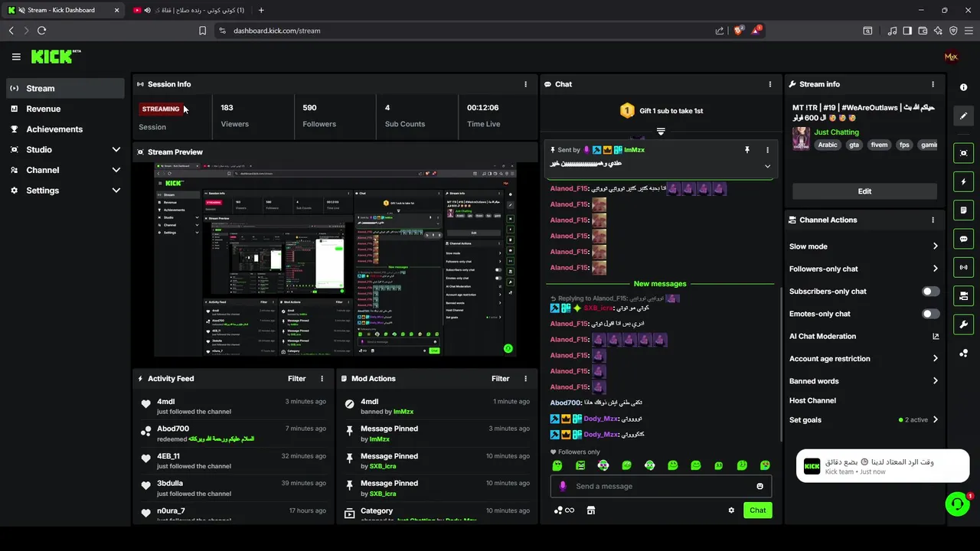Open the Host Channel action
Screen dimensions: 980x551
[x=812, y=400]
